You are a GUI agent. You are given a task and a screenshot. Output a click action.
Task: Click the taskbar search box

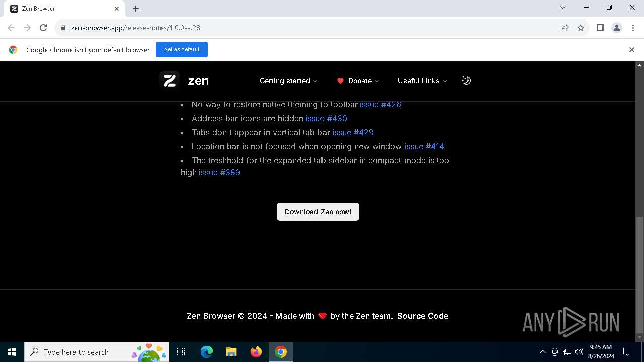[97, 352]
